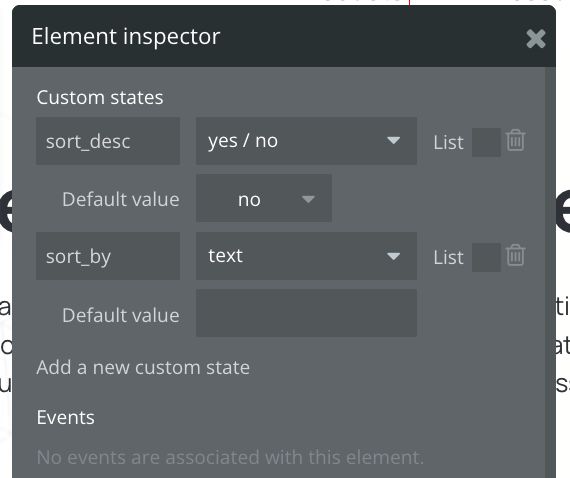Click the inspector's vertical scrollbar

[550, 272]
